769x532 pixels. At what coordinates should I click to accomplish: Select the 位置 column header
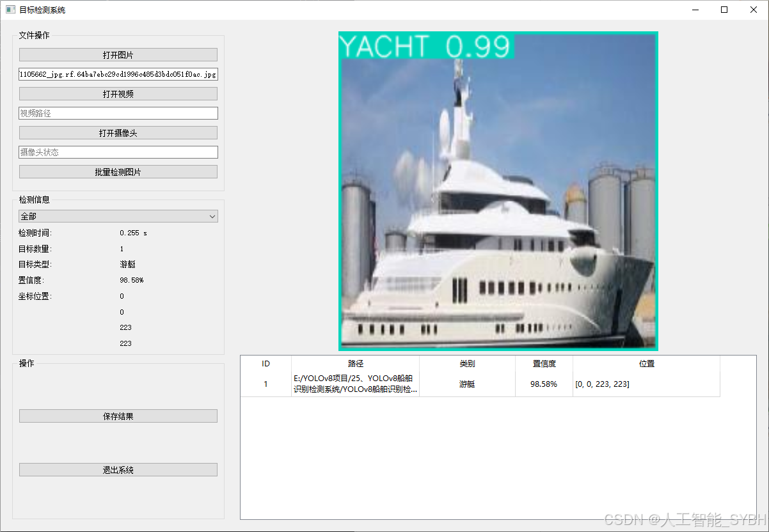[x=646, y=364]
